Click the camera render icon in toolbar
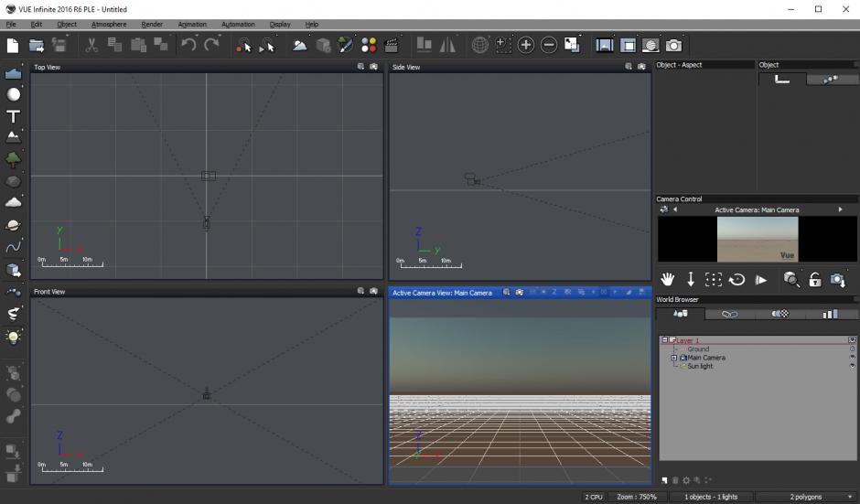The height and width of the screenshot is (504, 860). click(673, 46)
